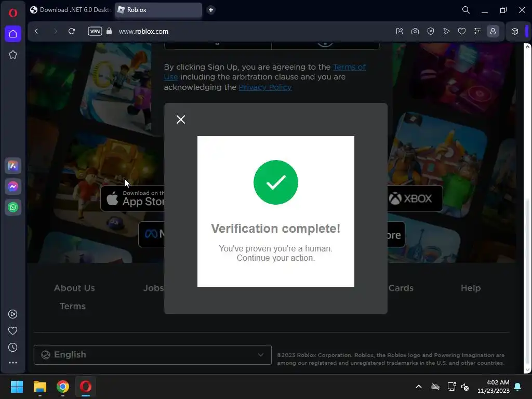Click the www.roblox.com address field
Image resolution: width=532 pixels, height=399 pixels.
point(143,31)
